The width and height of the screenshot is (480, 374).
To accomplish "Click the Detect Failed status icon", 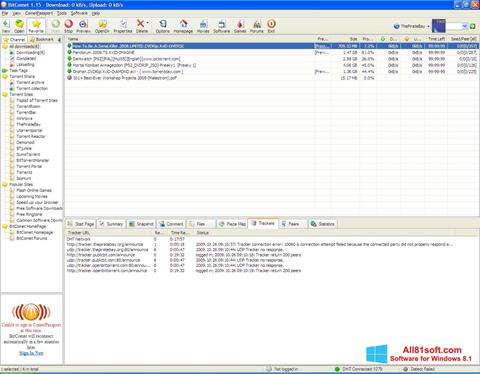I will (406, 369).
